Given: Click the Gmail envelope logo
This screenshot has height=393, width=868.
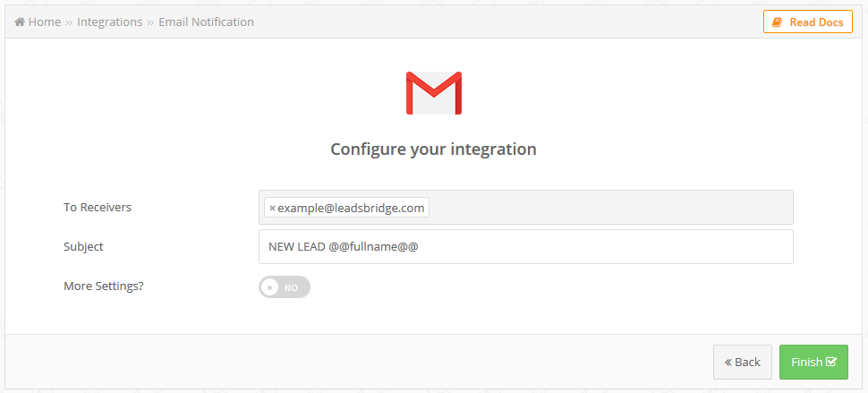Looking at the screenshot, I should click(433, 93).
